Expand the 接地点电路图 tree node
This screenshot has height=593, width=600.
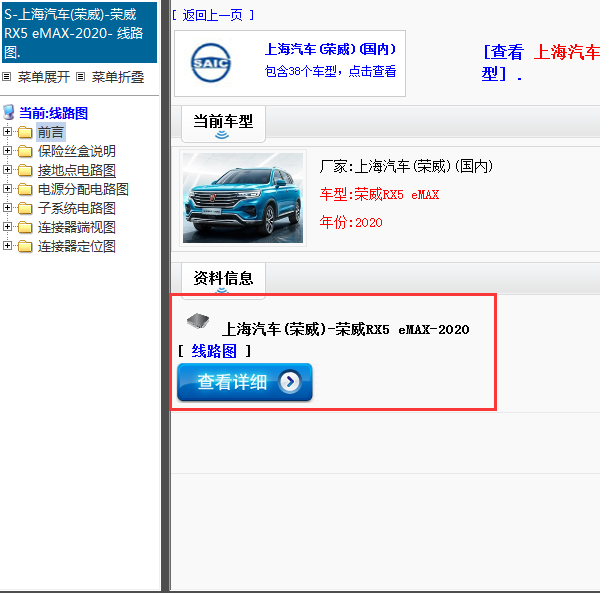tap(7, 169)
